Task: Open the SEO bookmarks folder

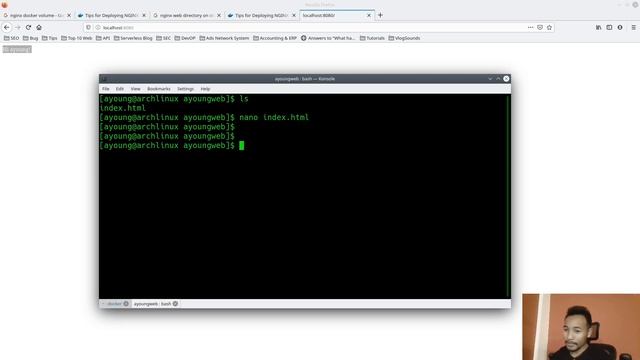Action: pos(11,38)
